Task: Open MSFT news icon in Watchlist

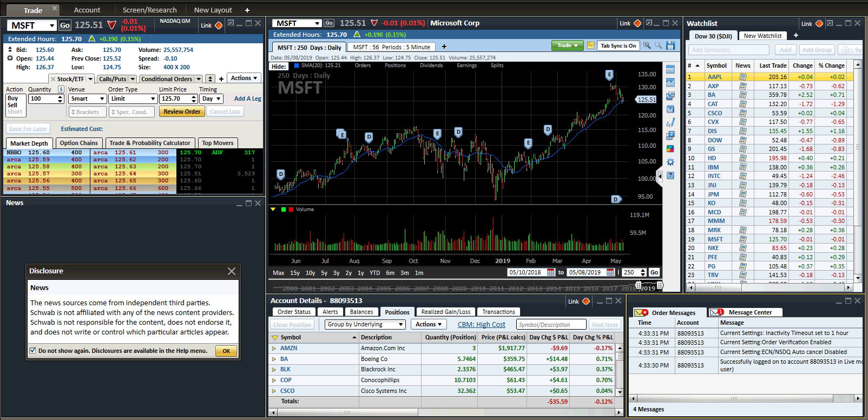Action: click(743, 239)
